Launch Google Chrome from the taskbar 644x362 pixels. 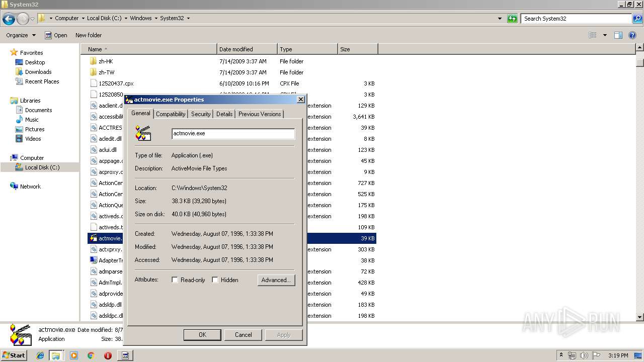click(x=91, y=355)
